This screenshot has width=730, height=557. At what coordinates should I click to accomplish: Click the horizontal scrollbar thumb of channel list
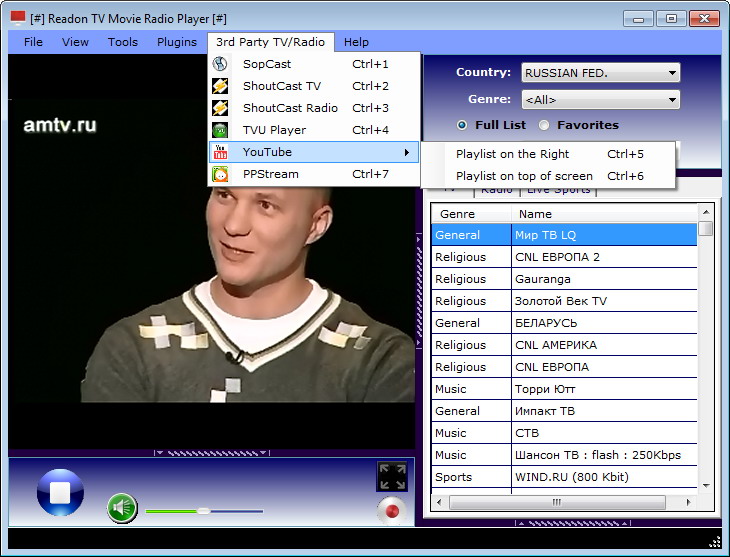point(557,503)
